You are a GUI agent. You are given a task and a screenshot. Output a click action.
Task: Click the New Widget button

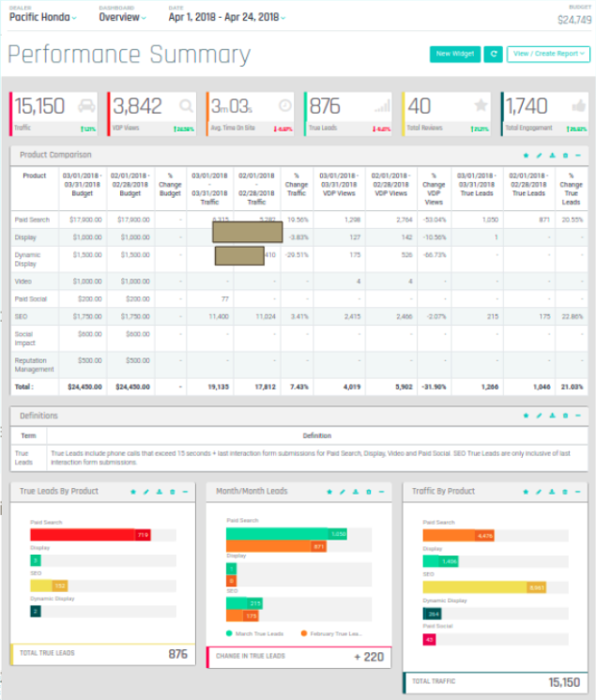click(x=455, y=54)
